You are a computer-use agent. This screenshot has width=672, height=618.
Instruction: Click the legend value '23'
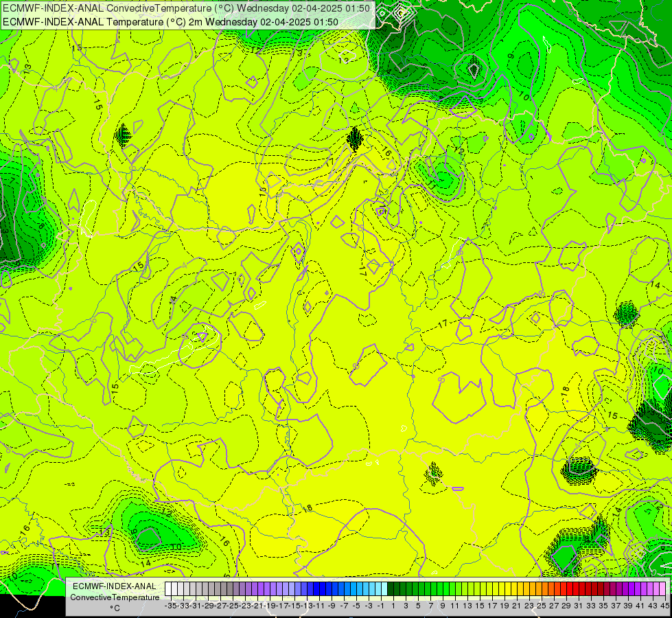click(529, 606)
